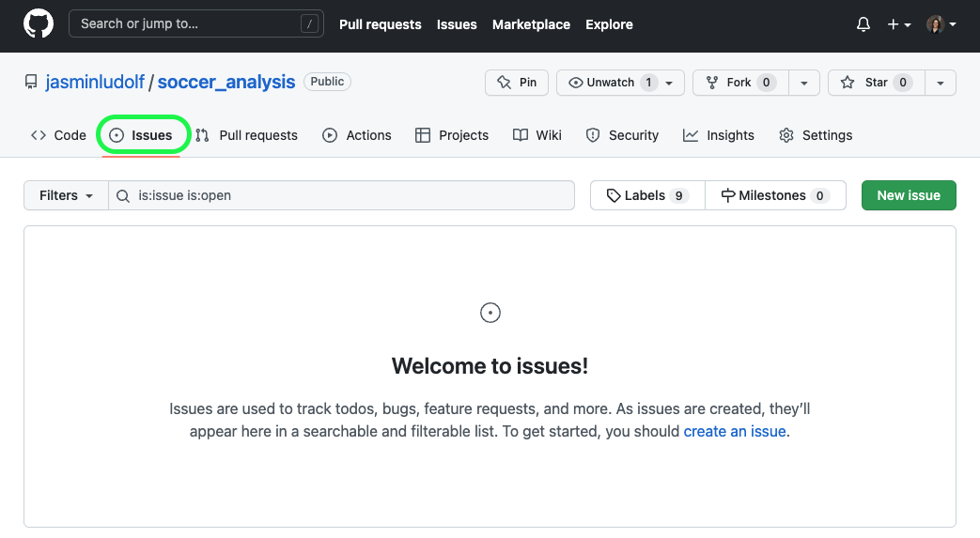980x538 pixels.
Task: Switch to the Code tab
Action: [x=58, y=135]
